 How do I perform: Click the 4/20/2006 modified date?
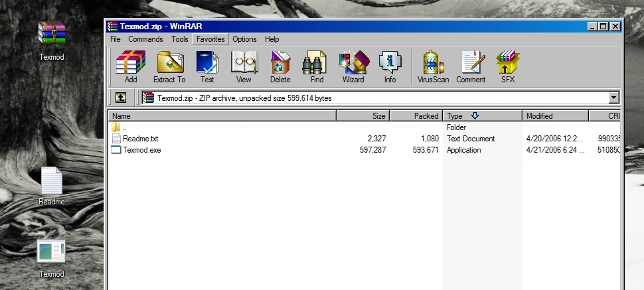tap(554, 139)
